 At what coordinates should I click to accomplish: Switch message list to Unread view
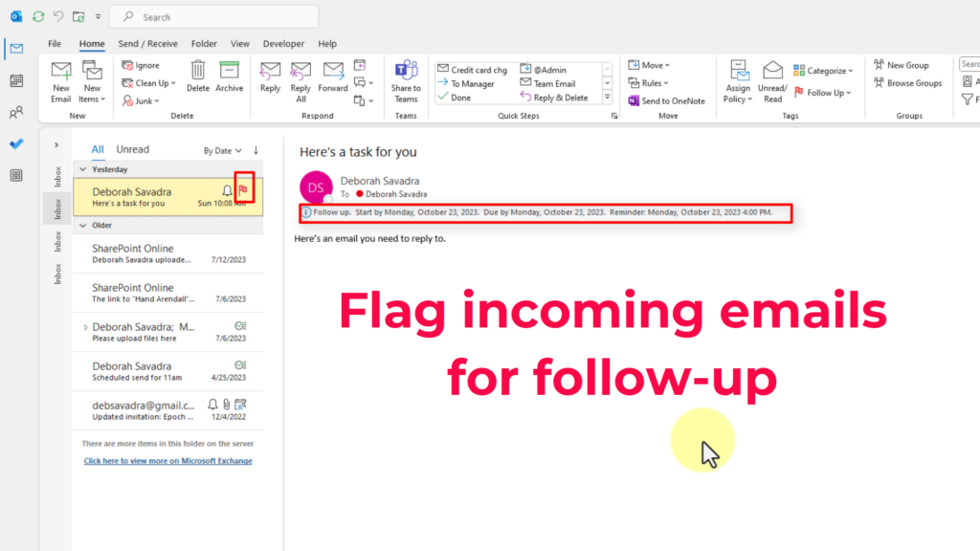132,149
